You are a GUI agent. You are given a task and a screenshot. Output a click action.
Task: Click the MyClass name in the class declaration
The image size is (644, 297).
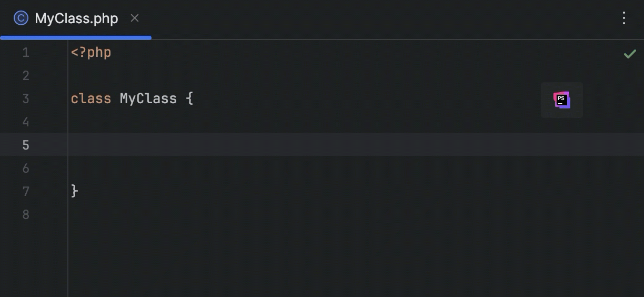(x=148, y=99)
